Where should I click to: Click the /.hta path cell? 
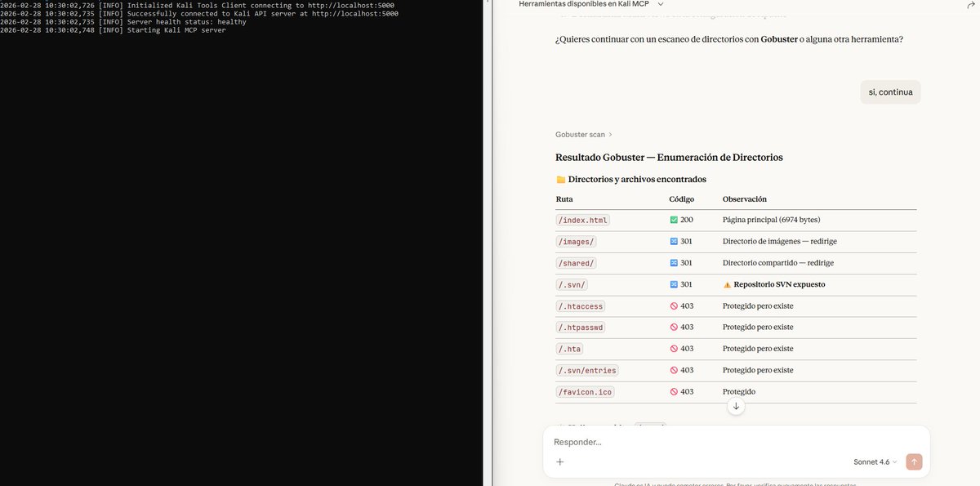click(569, 349)
